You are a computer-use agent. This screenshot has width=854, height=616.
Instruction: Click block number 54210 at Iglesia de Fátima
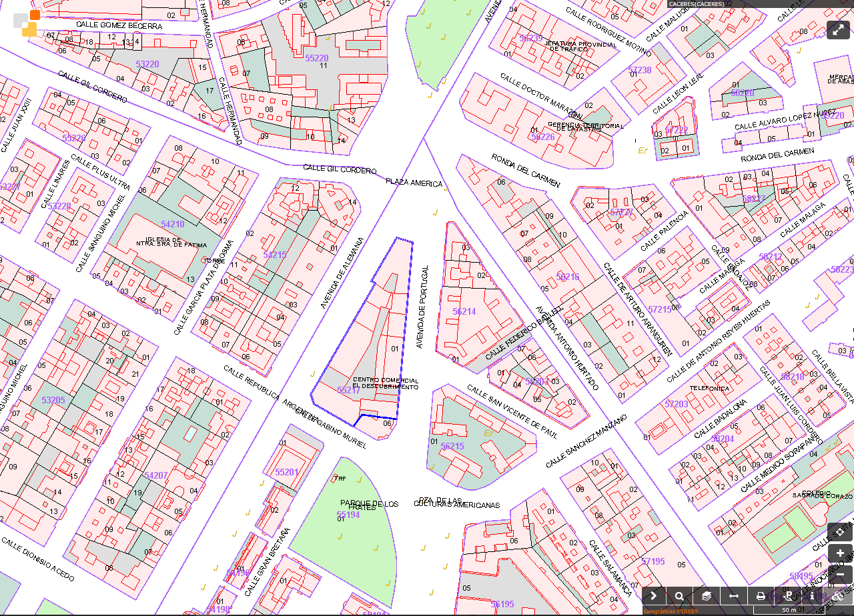(x=172, y=224)
